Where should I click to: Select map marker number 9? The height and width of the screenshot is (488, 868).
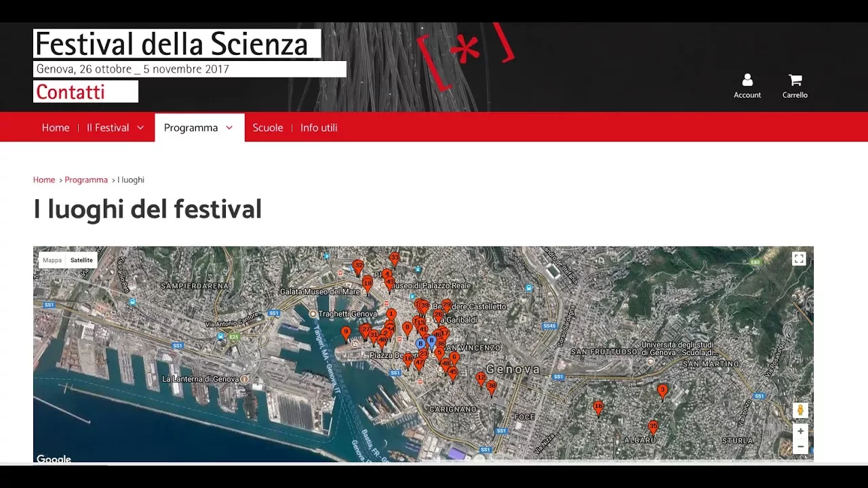coord(346,333)
